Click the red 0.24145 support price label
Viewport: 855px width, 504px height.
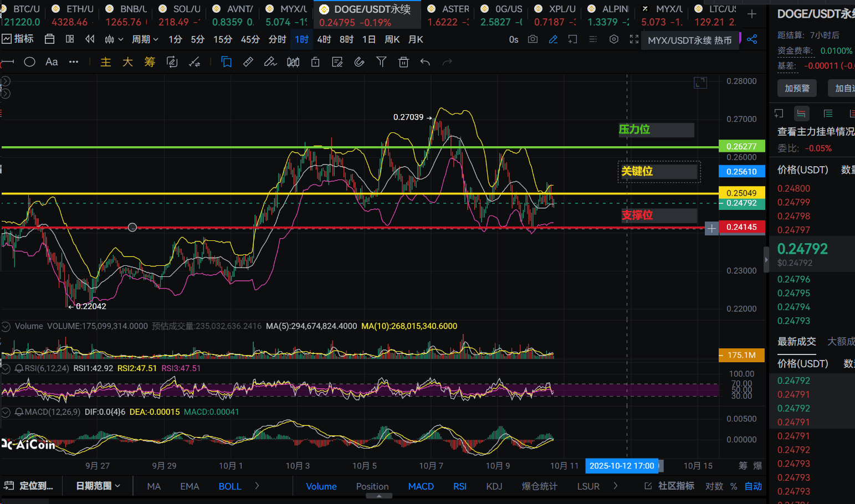pyautogui.click(x=741, y=227)
